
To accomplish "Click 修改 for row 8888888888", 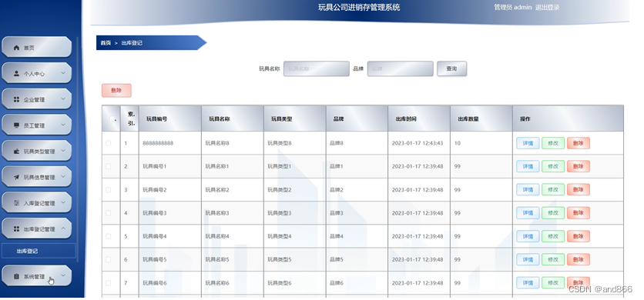I will [x=553, y=143].
